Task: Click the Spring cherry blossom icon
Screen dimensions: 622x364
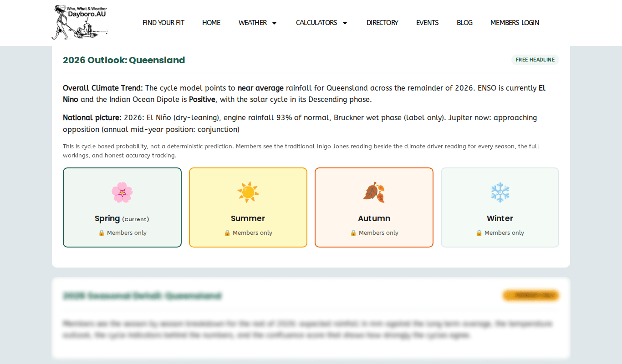Action: pos(122,192)
